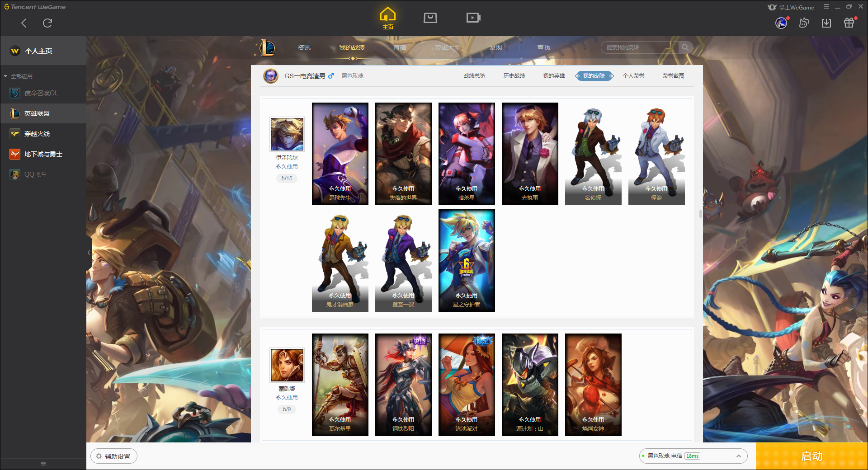The width and height of the screenshot is (868, 470).
Task: Open the 鬼才漫画家 skin card
Action: pyautogui.click(x=340, y=260)
